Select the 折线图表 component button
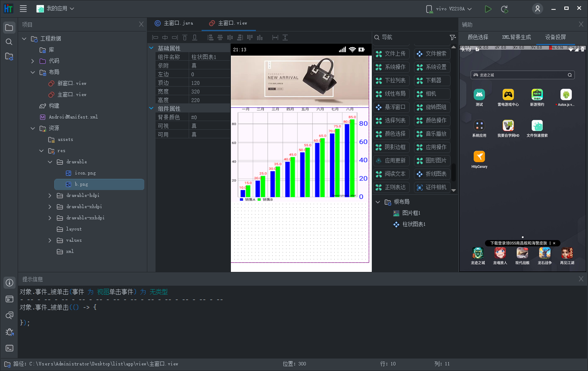Viewport: 588px width, 371px height. pos(432,174)
